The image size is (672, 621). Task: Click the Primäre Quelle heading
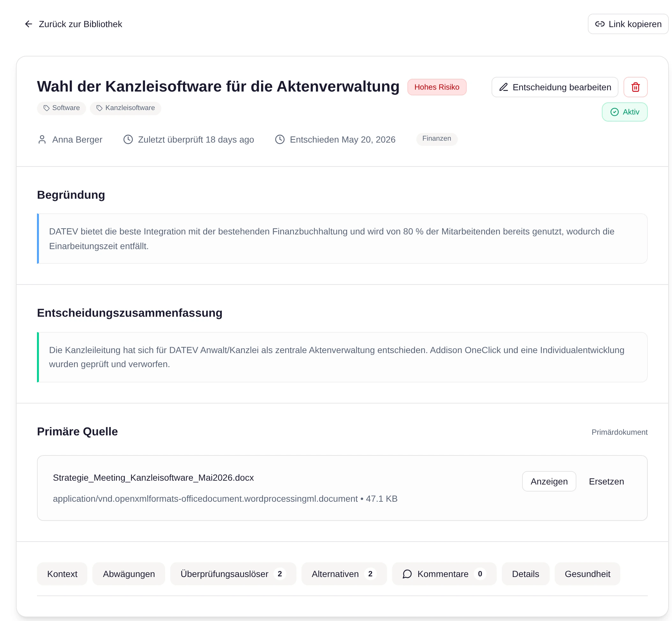click(x=77, y=432)
